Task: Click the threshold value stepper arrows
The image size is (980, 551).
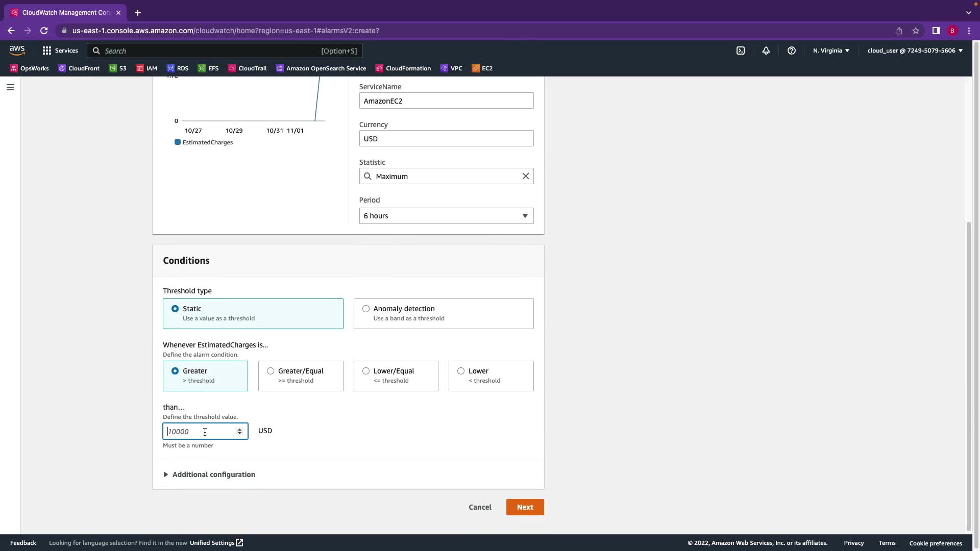Action: [239, 432]
